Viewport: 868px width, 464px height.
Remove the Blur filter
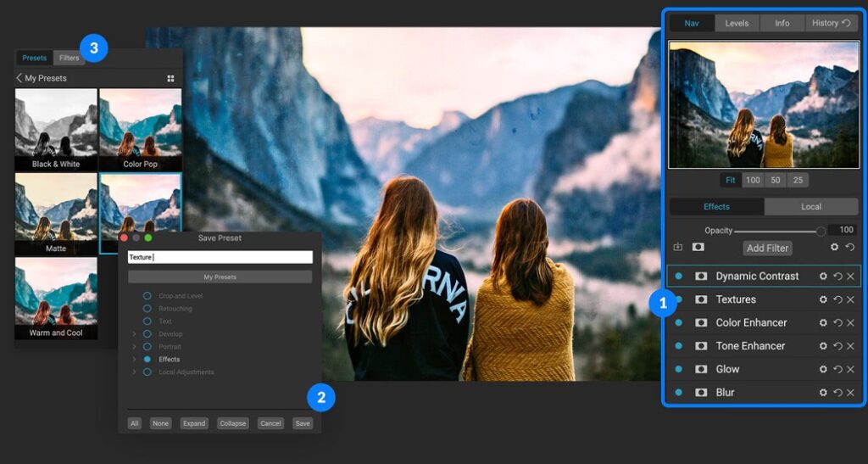pyautogui.click(x=851, y=393)
